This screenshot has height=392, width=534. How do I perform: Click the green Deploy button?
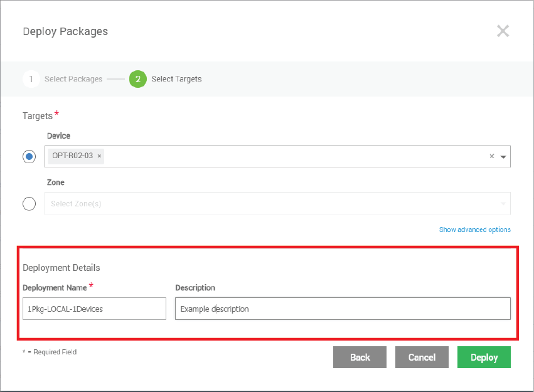(x=484, y=358)
